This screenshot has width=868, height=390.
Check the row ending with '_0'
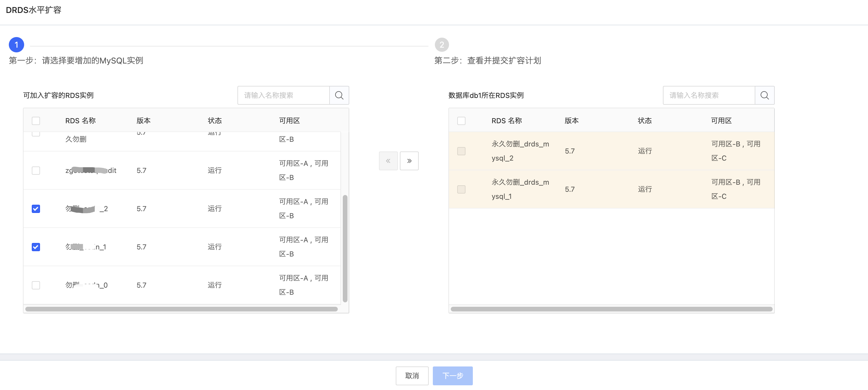36,285
